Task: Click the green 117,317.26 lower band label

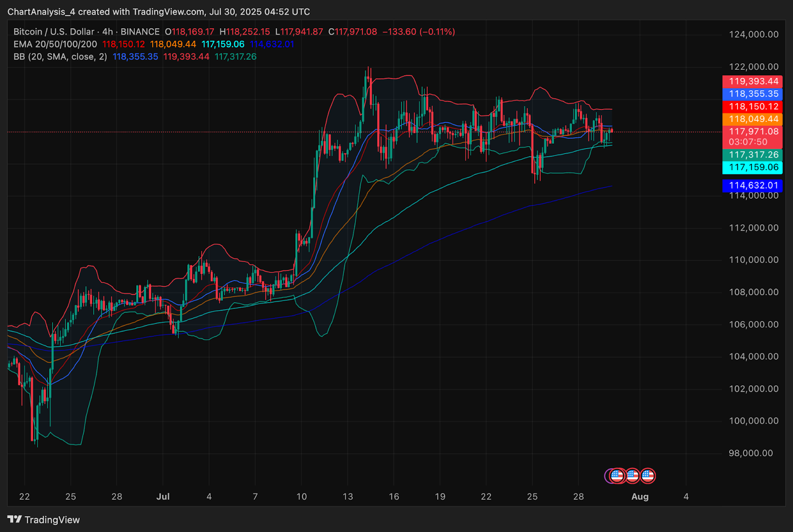Action: click(x=752, y=155)
